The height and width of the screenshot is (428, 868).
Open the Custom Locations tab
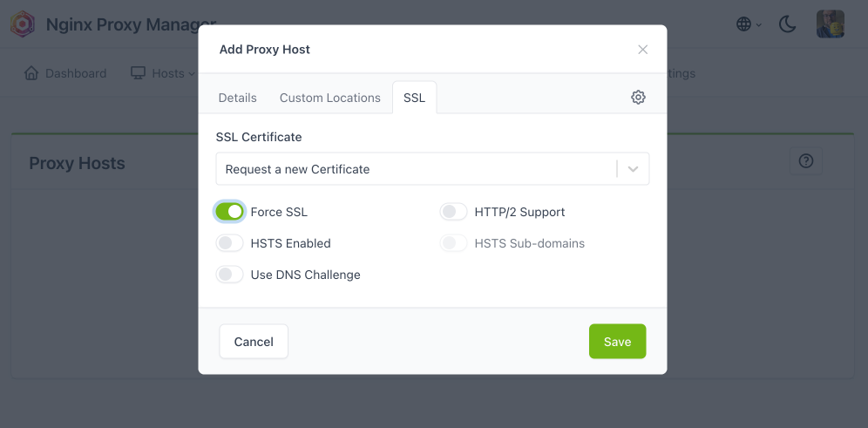point(329,98)
